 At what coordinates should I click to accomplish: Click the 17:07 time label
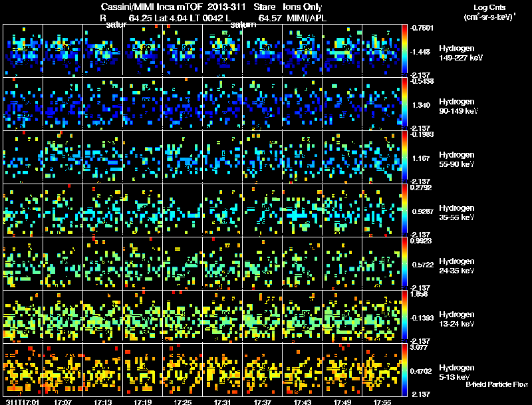(63, 402)
